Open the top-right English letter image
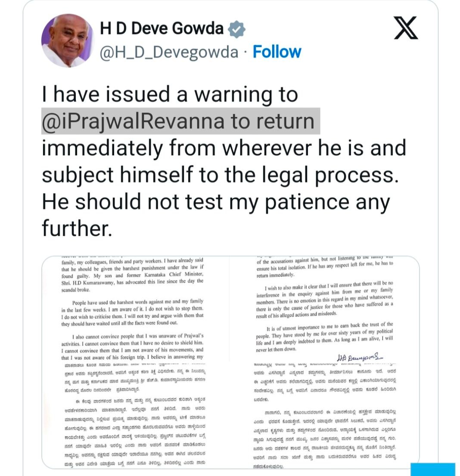460x476 pixels. pos(324,309)
